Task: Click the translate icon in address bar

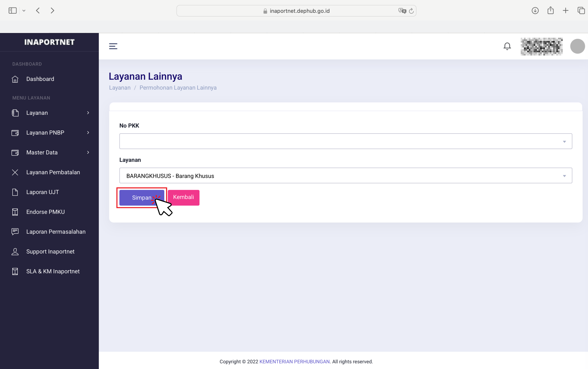Action: (x=402, y=11)
